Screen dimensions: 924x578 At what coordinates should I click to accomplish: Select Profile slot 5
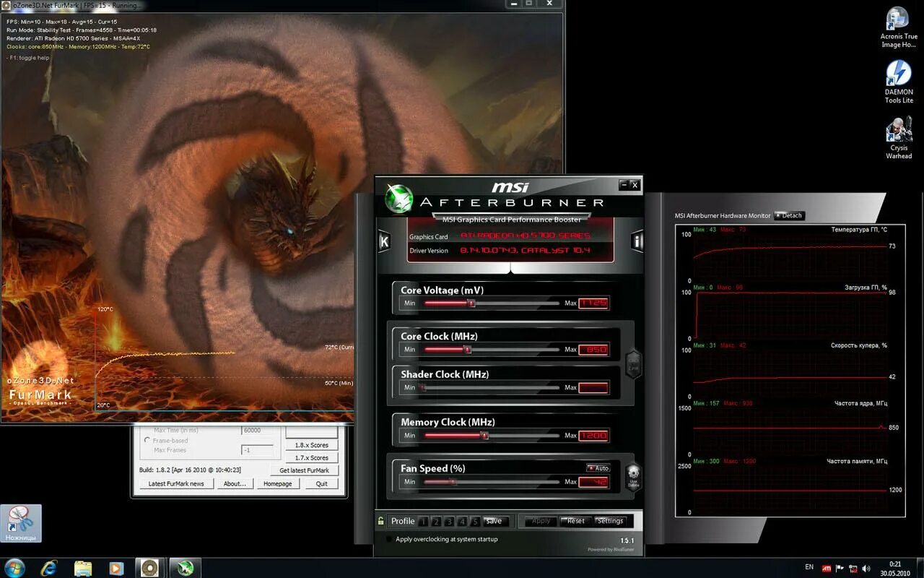pos(475,521)
